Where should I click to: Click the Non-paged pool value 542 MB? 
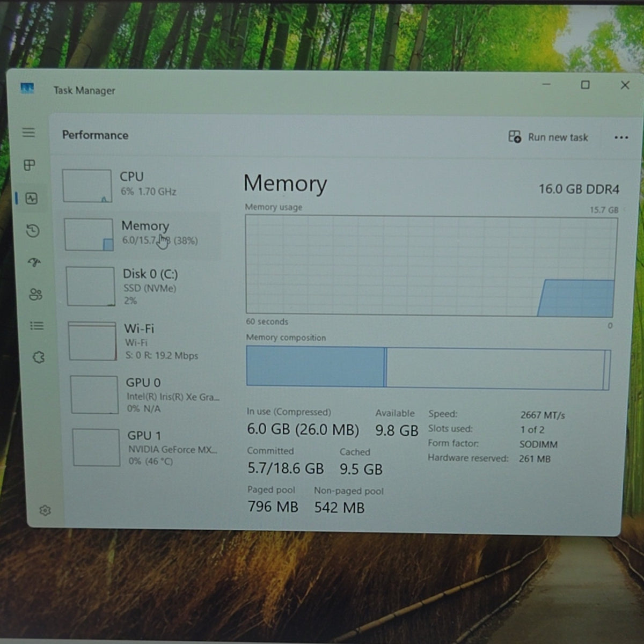[x=339, y=508]
